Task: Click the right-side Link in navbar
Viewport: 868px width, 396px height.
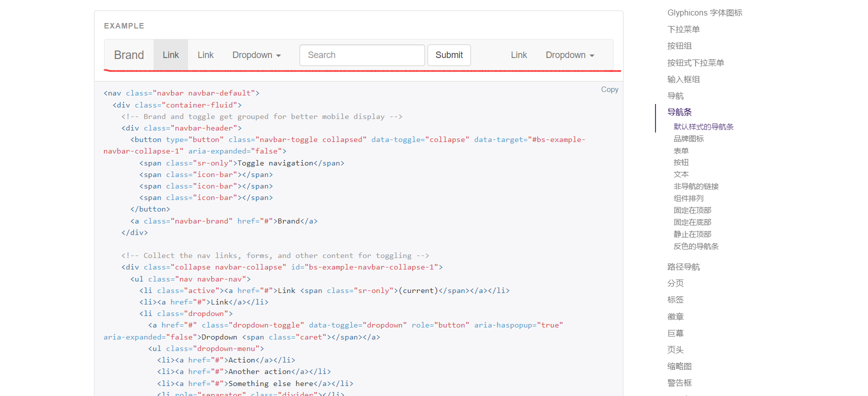Action: click(x=518, y=55)
